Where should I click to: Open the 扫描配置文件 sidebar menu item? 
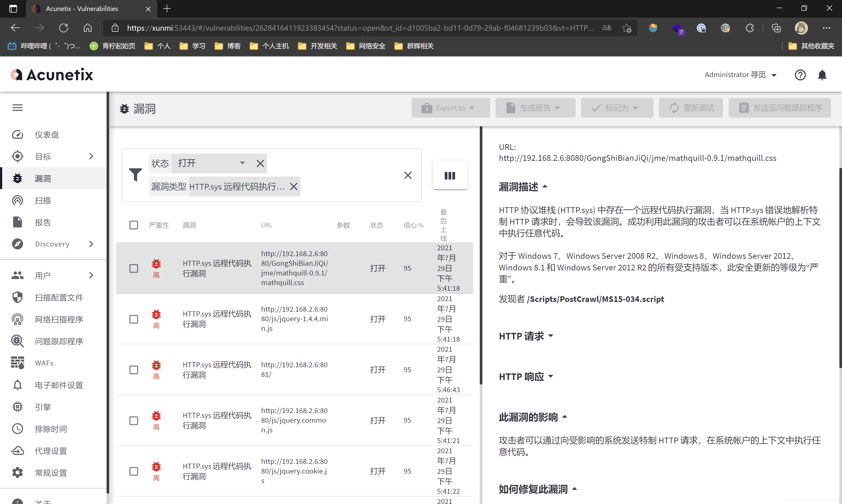(x=53, y=297)
